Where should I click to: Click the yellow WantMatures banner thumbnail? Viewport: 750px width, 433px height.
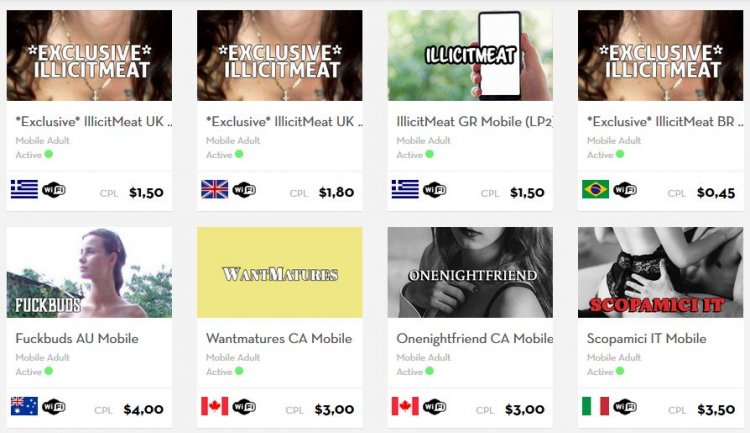[280, 272]
